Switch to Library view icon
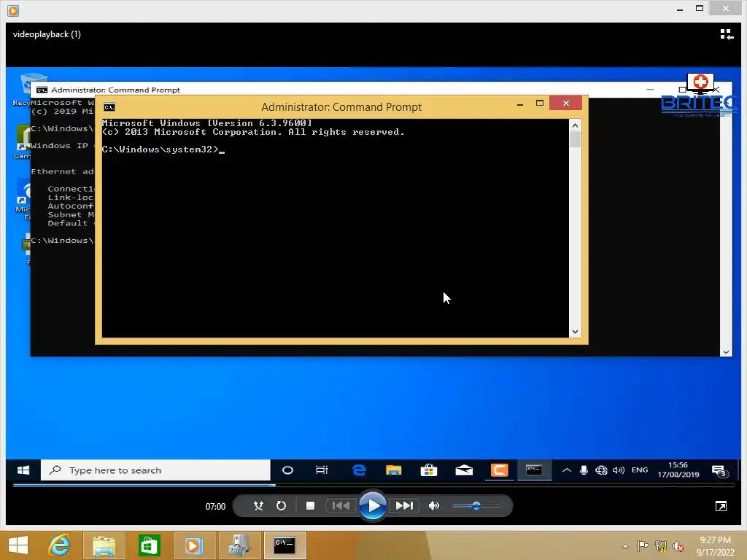Viewport: 747px width, 560px height. point(727,34)
